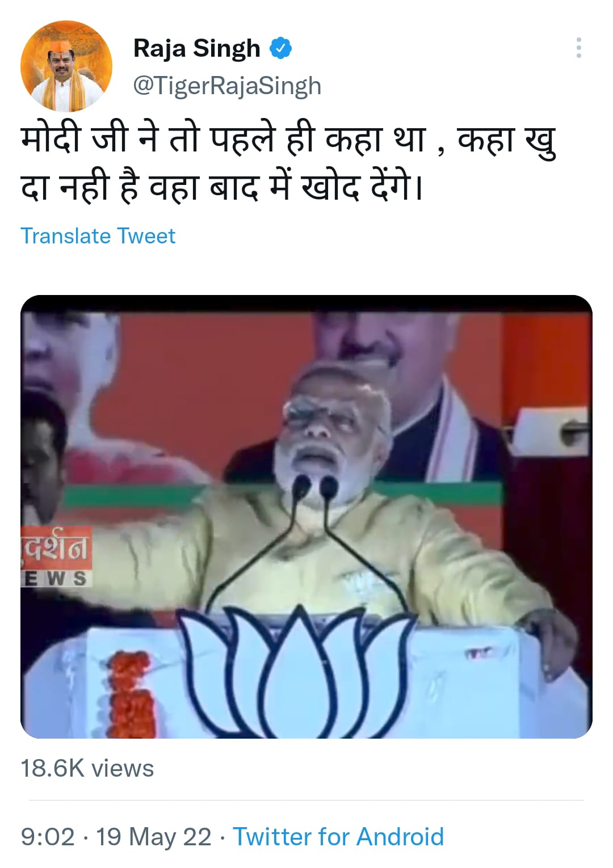The image size is (613, 868).
Task: Click the 19 May 22 date
Action: (x=153, y=837)
